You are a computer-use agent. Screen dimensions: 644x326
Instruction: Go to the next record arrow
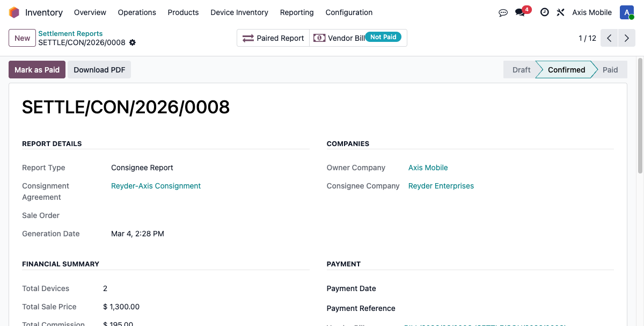(x=626, y=38)
